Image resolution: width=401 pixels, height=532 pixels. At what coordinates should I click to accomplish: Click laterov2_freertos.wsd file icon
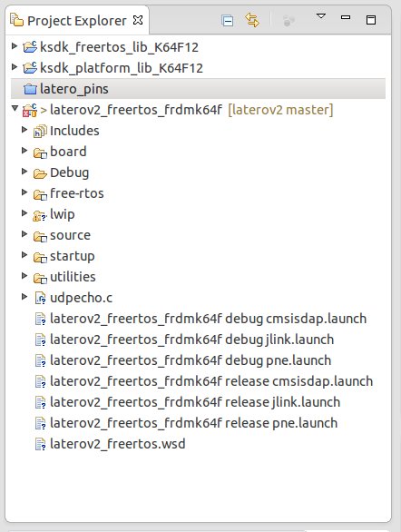tap(40, 445)
